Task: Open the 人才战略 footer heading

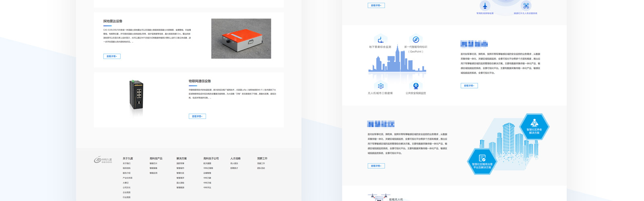Action: [x=235, y=158]
